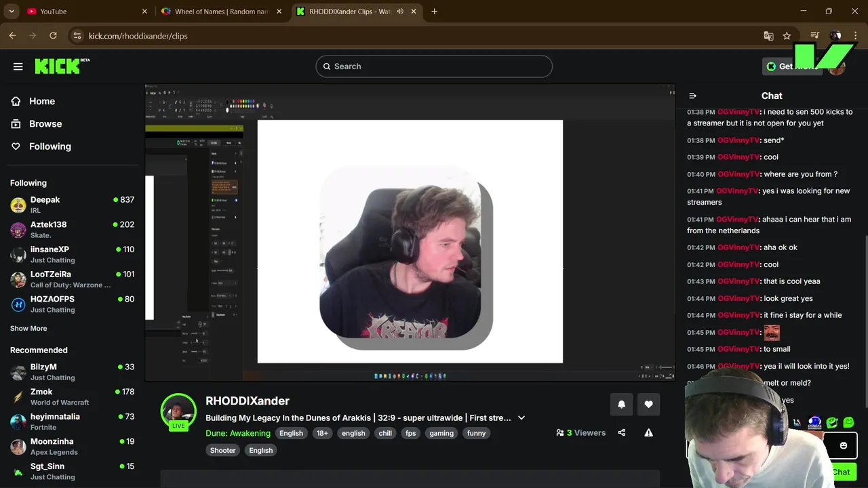The image size is (868, 488).
Task: Open IinsaneXP's channel
Action: point(72,254)
